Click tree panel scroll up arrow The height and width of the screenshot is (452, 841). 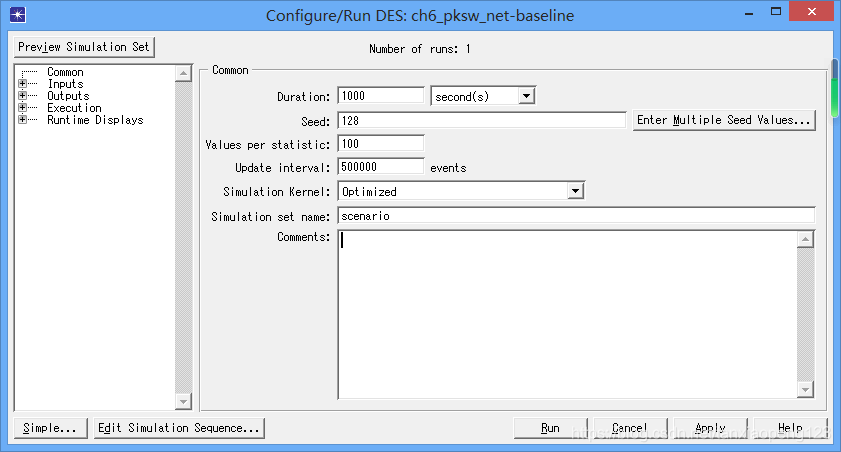(x=183, y=73)
